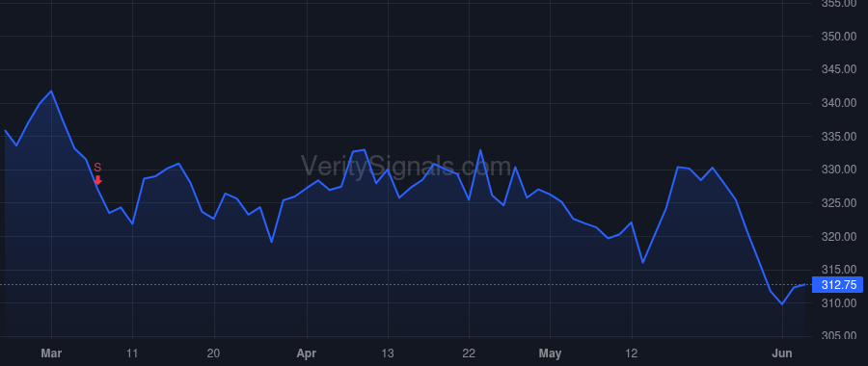Screen dimensions: 868x366
Task: Click the 22 date label on time axis
Action: 470,353
